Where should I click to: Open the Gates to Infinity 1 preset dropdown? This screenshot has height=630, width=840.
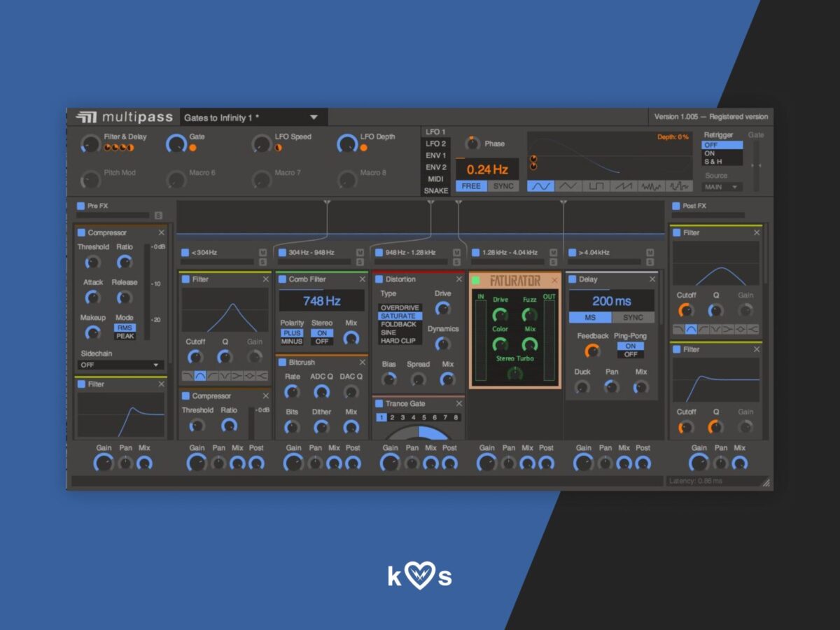pos(253,118)
